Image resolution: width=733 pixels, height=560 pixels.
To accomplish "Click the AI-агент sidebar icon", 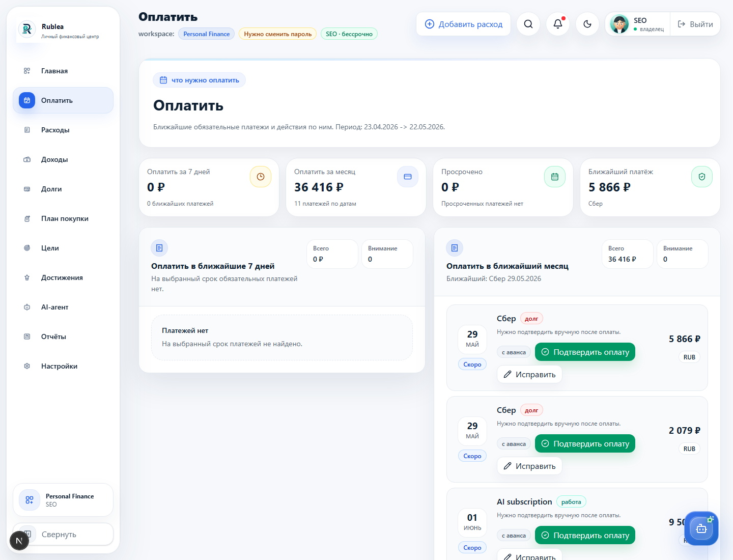I will 27,307.
